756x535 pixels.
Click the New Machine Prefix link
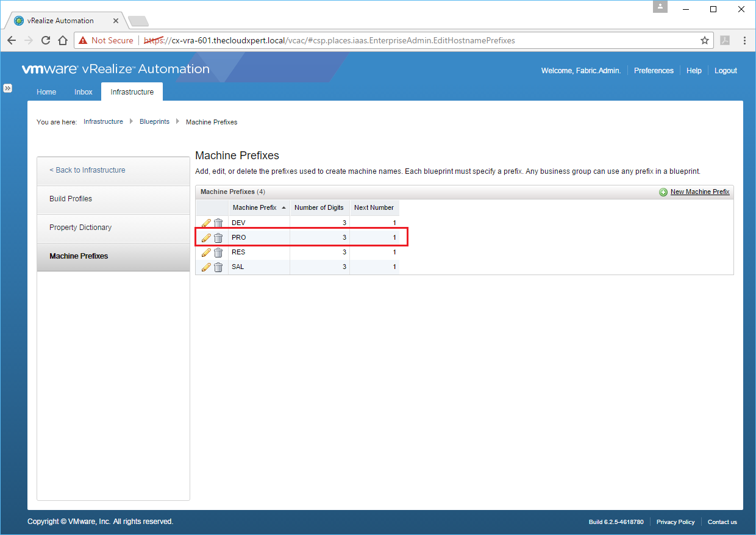pyautogui.click(x=700, y=192)
